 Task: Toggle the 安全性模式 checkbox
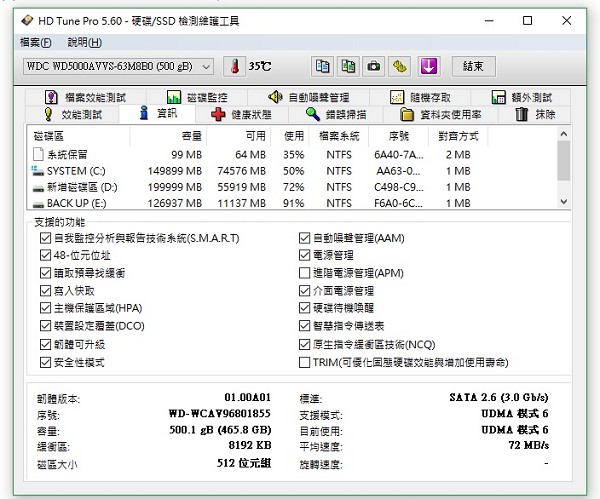click(x=45, y=362)
